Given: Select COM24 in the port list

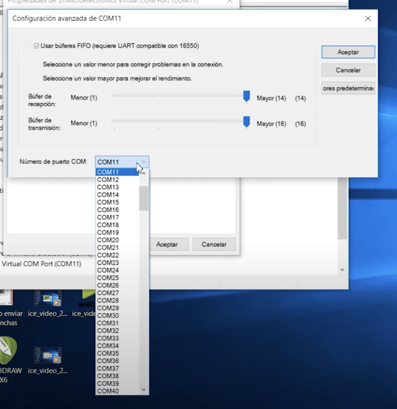Looking at the screenshot, I should click(x=117, y=270).
